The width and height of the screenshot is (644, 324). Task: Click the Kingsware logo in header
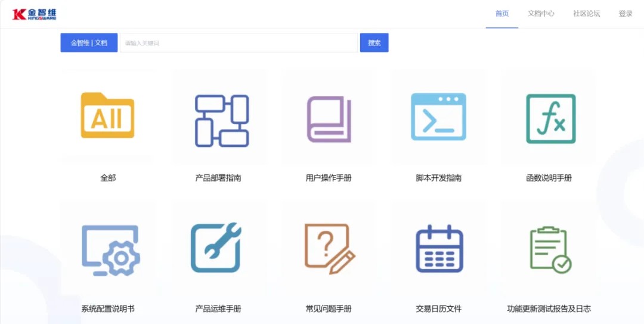pyautogui.click(x=35, y=14)
